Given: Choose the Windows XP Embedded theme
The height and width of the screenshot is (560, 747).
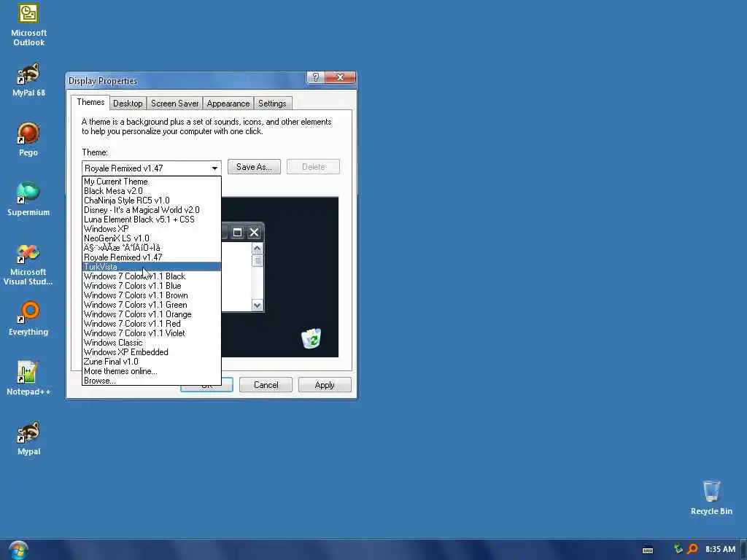Looking at the screenshot, I should 152,352.
